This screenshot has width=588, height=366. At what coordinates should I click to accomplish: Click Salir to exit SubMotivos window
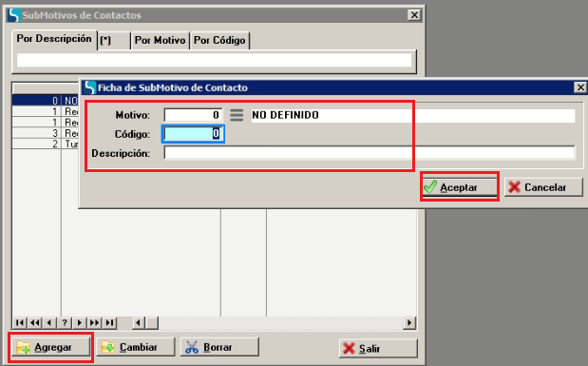(378, 348)
